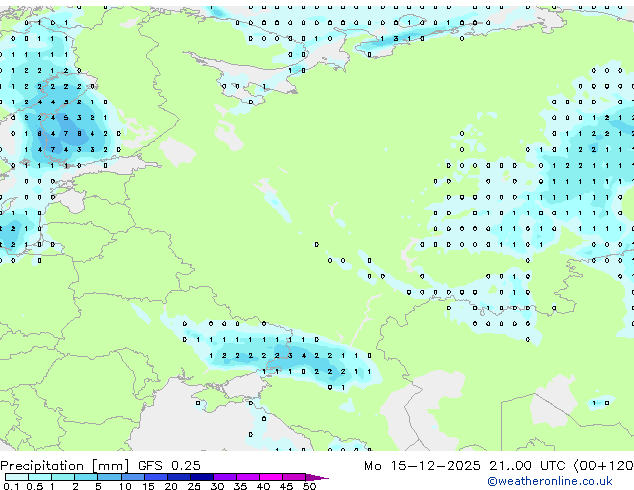Click the 'Precipitation [mm]' title text
Screen dimensions: 634x490
65,466
